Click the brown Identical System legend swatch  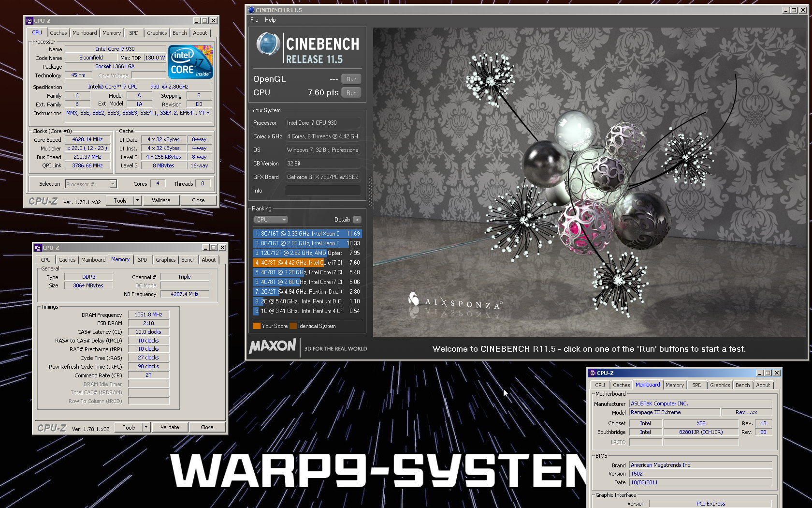point(293,326)
